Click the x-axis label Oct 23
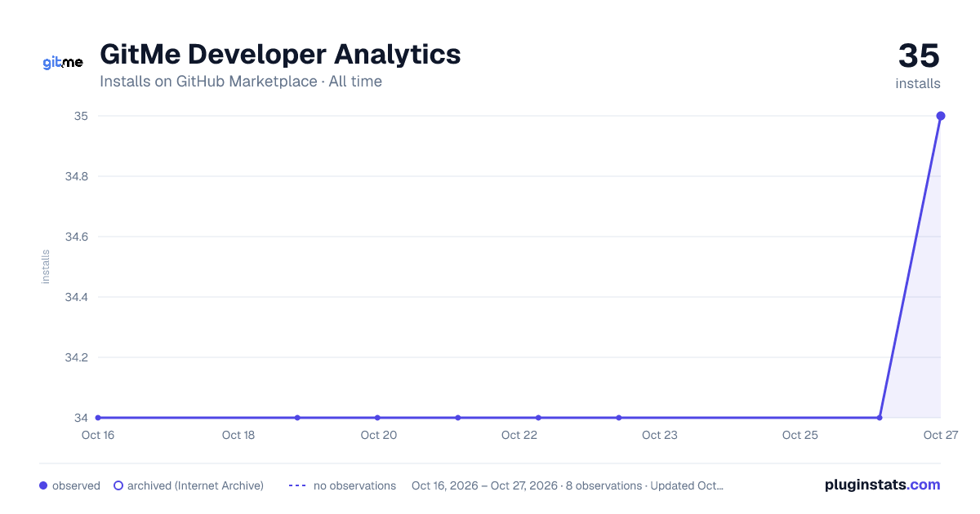980x514 pixels. click(660, 435)
